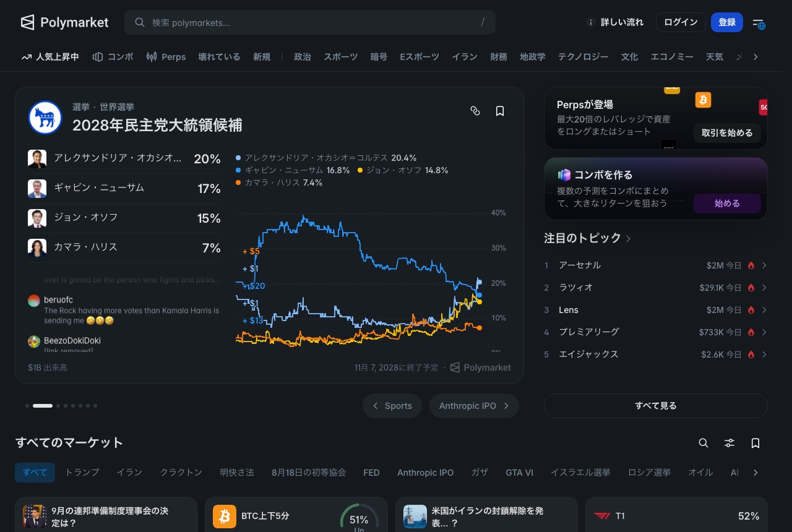Copy the market link with the chain icon

click(475, 111)
